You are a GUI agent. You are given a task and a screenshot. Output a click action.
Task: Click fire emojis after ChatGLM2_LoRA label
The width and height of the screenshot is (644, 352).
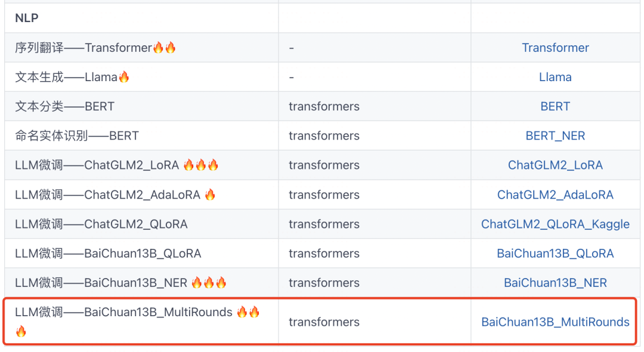coord(201,165)
